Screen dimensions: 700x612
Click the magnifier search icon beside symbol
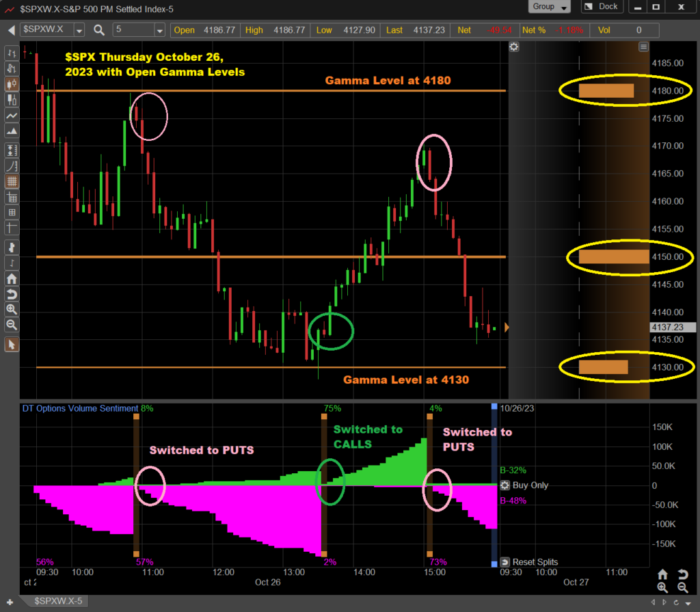(x=99, y=30)
